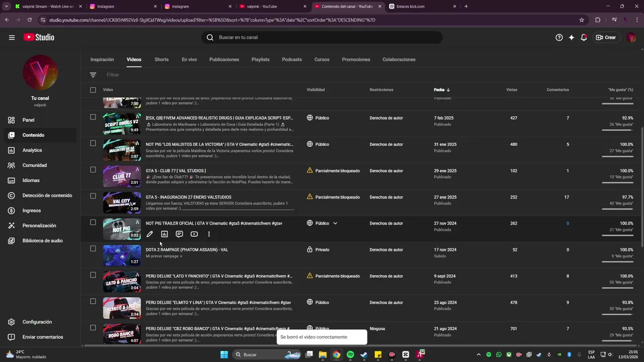Click the Crear button
This screenshot has height=362, width=644.
606,37
